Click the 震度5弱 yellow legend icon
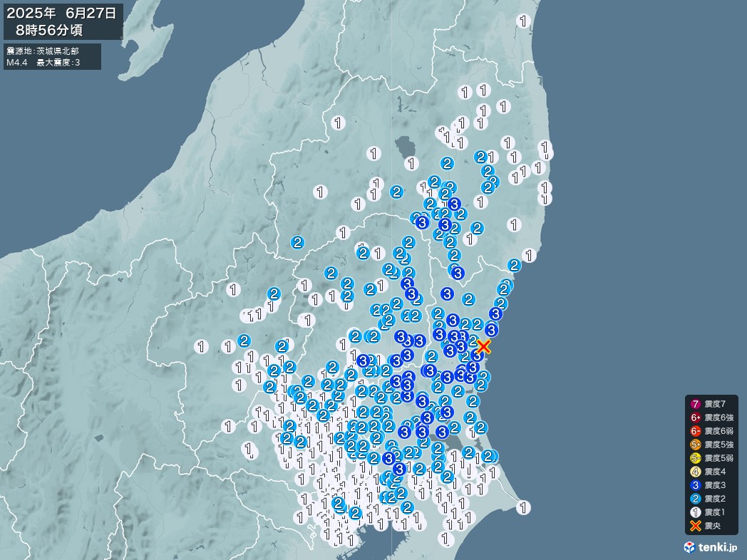The width and height of the screenshot is (747, 560). click(x=695, y=458)
